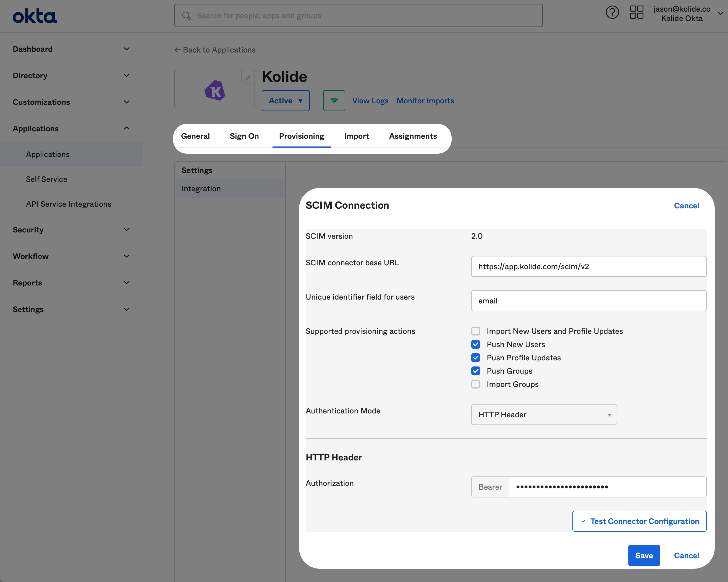The image size is (728, 582).
Task: Click Back to Applications link
Action: 215,50
